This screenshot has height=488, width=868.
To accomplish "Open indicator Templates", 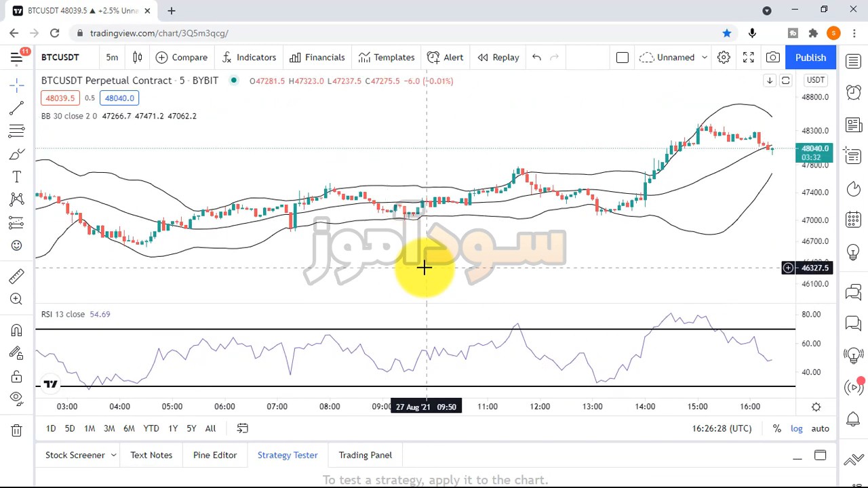I will click(x=387, y=58).
